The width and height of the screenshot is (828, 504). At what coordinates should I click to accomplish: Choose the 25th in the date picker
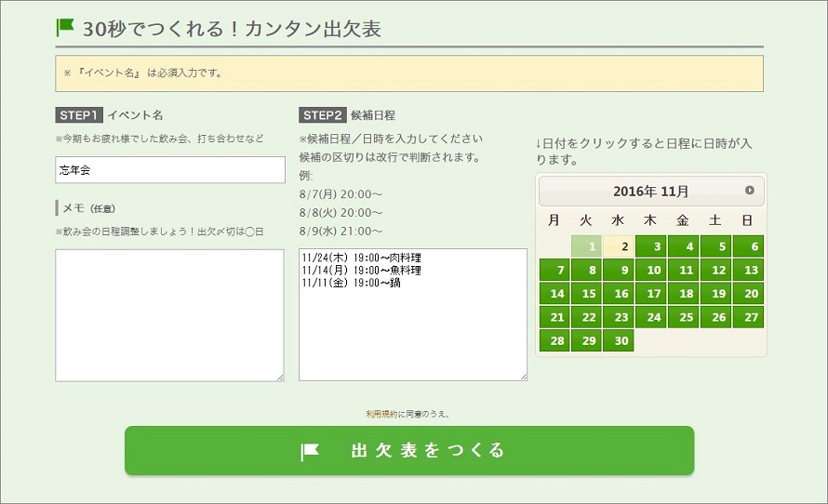click(683, 317)
